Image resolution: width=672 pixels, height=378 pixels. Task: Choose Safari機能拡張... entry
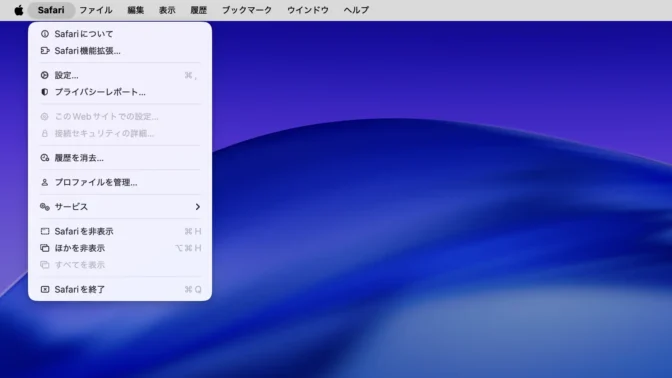click(120, 51)
